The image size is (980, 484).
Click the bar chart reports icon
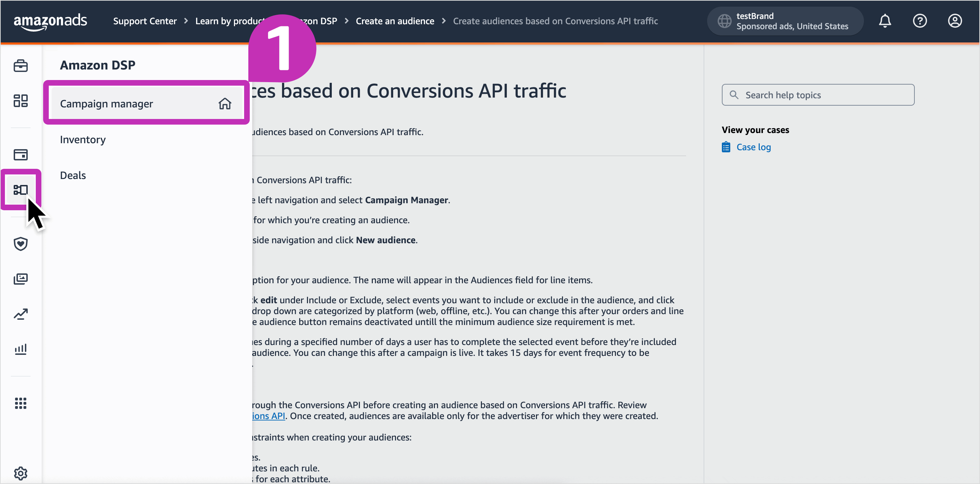point(21,349)
